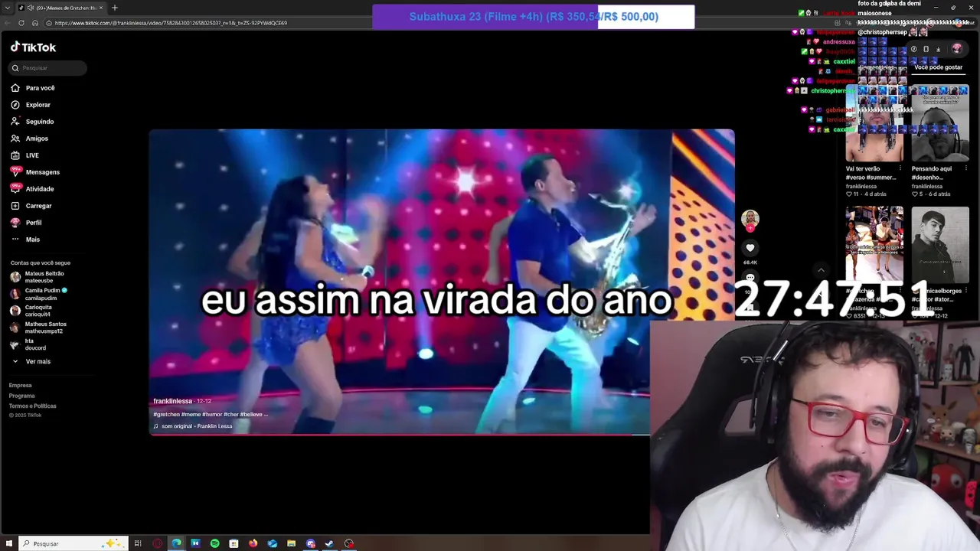Open Opera from the taskbar
This screenshot has height=551, width=980.
157,543
